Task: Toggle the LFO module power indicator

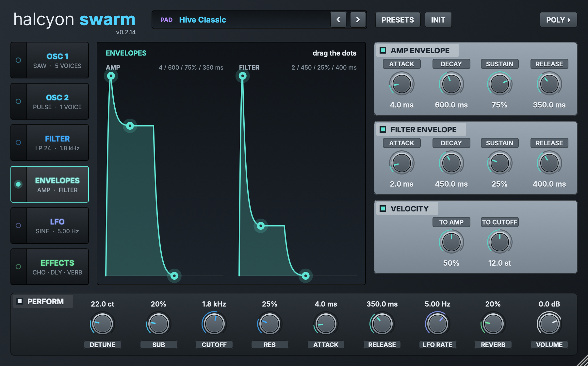Action: coord(18,225)
